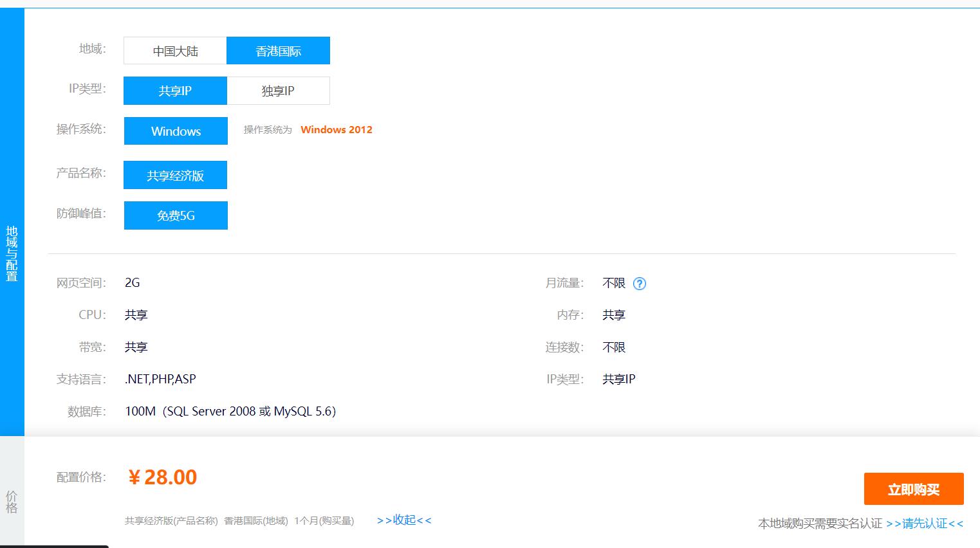980x548 pixels.
Task: Click the 网页空间 2G specification value
Action: [133, 282]
